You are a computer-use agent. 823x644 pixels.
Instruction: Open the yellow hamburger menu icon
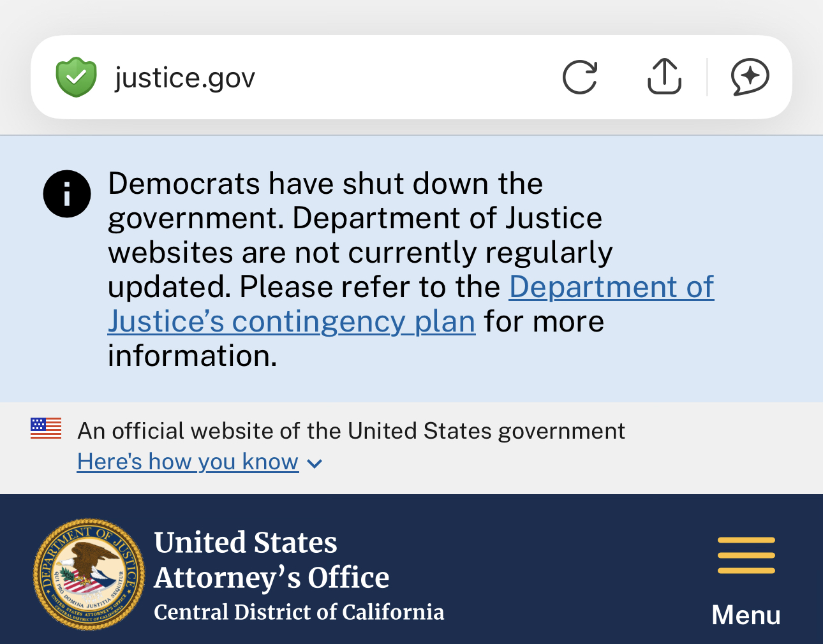(x=746, y=555)
